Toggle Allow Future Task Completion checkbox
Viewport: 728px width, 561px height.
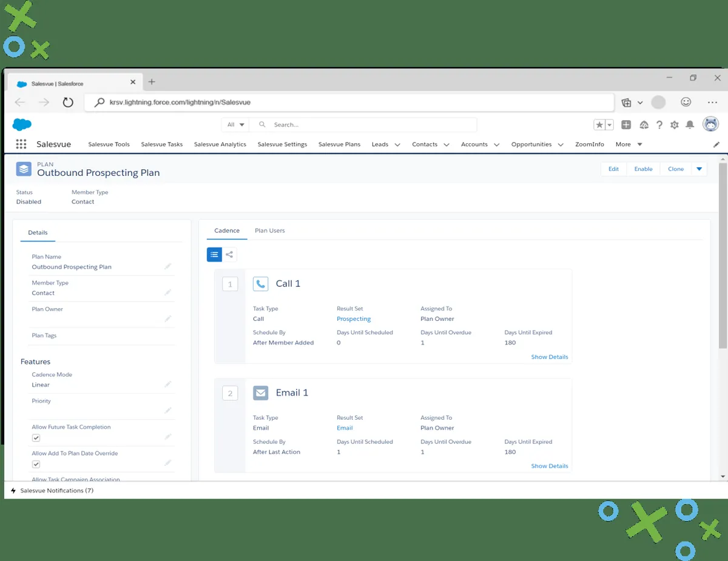click(36, 438)
